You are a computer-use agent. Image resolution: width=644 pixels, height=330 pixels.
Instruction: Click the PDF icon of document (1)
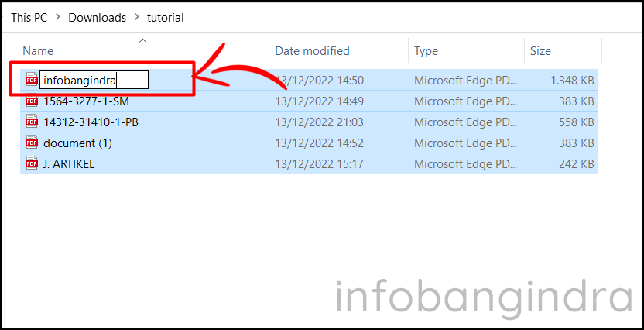click(31, 143)
